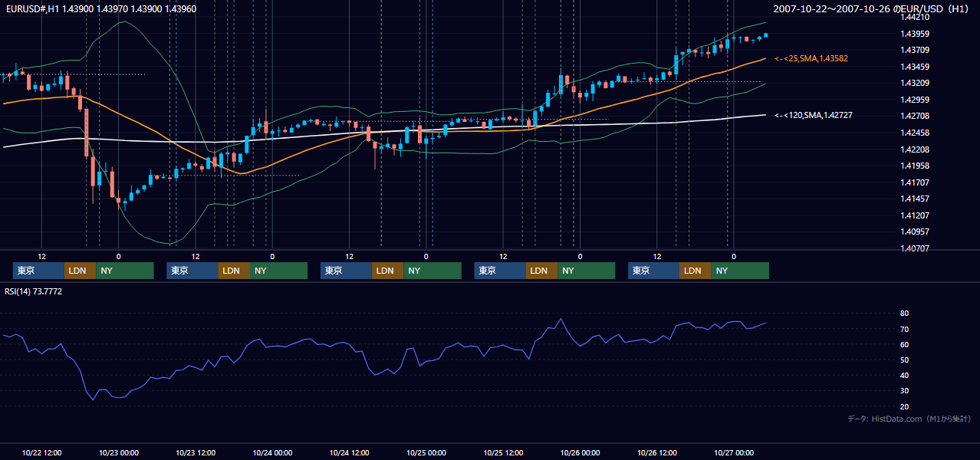Click price axis value 1.41707

click(x=914, y=182)
